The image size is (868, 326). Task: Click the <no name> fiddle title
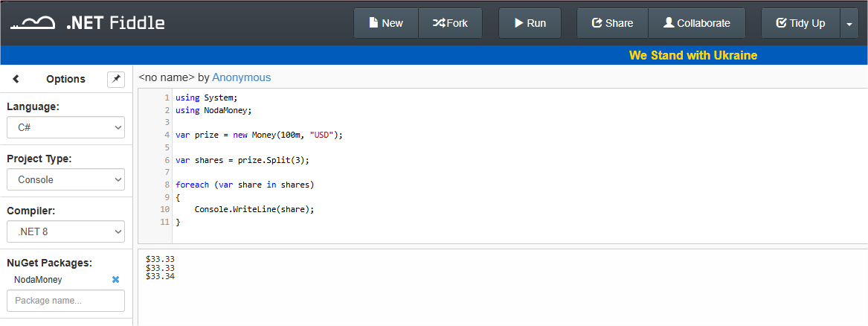point(167,77)
